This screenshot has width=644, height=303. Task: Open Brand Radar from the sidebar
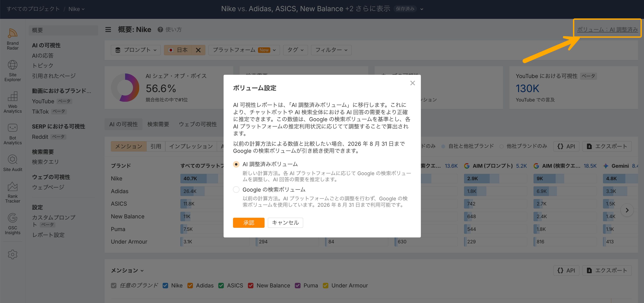point(12,39)
